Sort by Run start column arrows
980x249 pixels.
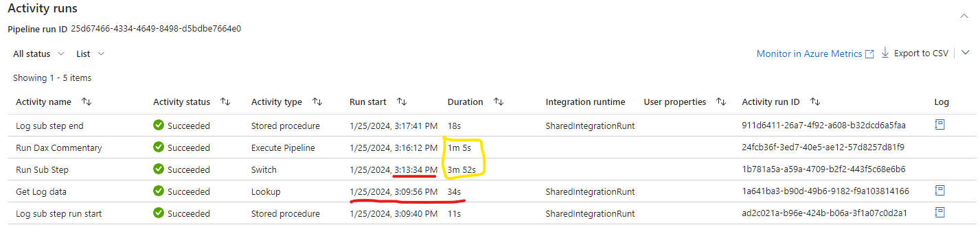[x=402, y=102]
